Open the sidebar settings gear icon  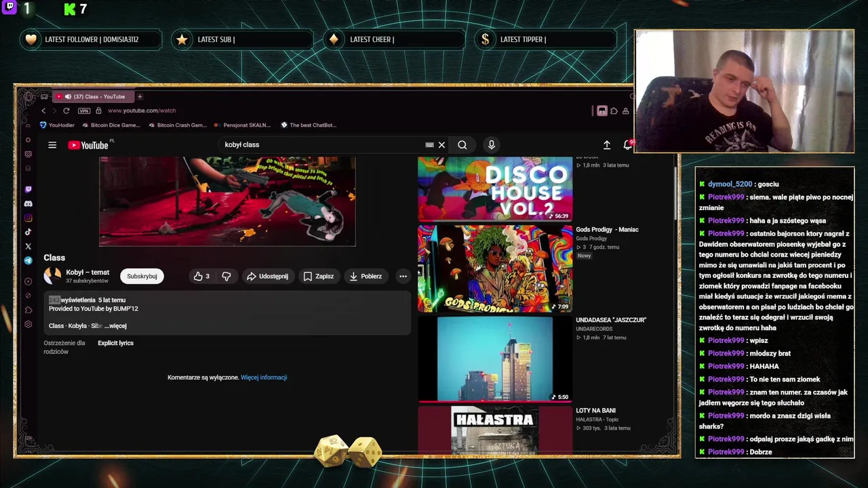[x=28, y=324]
